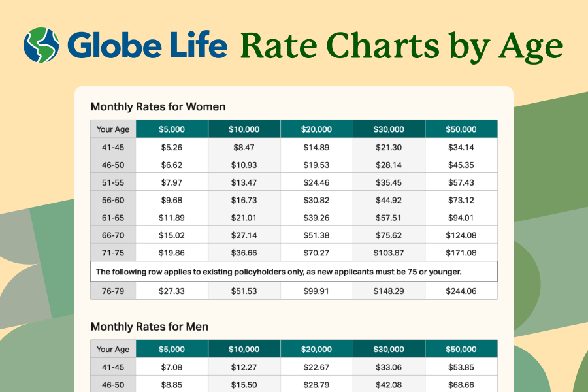Click the $39.26 rate cell
Image resolution: width=588 pixels, height=392 pixels.
tap(317, 218)
